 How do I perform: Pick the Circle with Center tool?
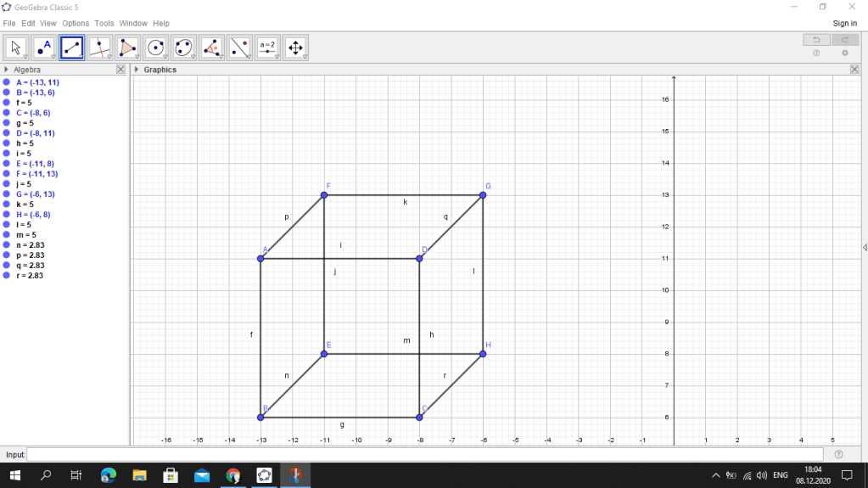click(156, 48)
